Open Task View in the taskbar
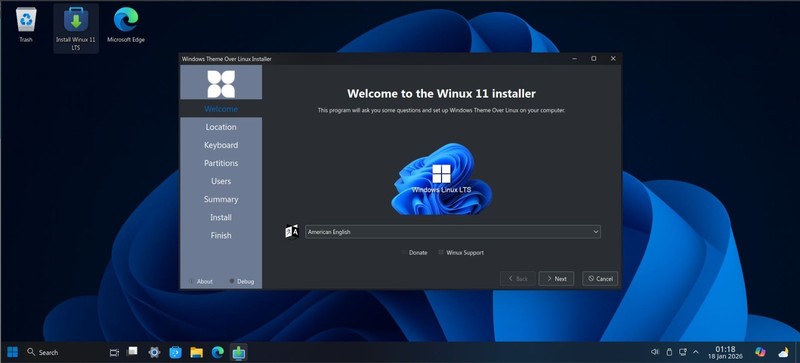The width and height of the screenshot is (800, 363). (x=114, y=352)
